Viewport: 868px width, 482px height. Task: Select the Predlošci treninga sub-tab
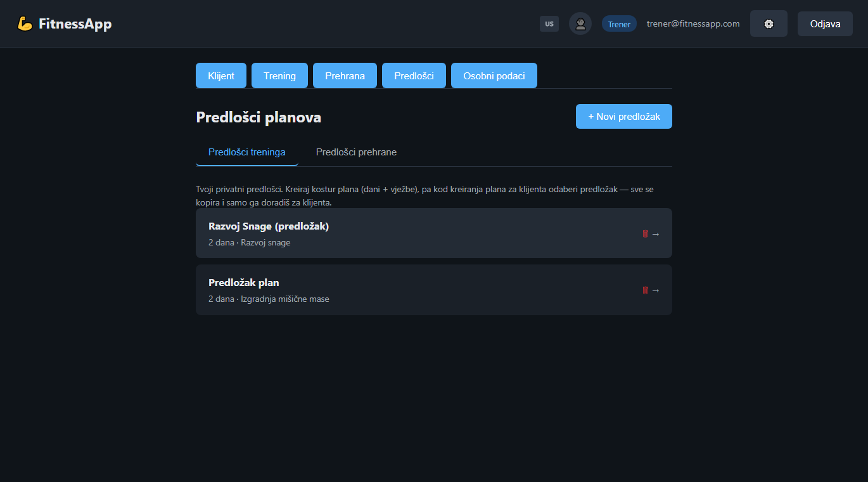pos(247,152)
